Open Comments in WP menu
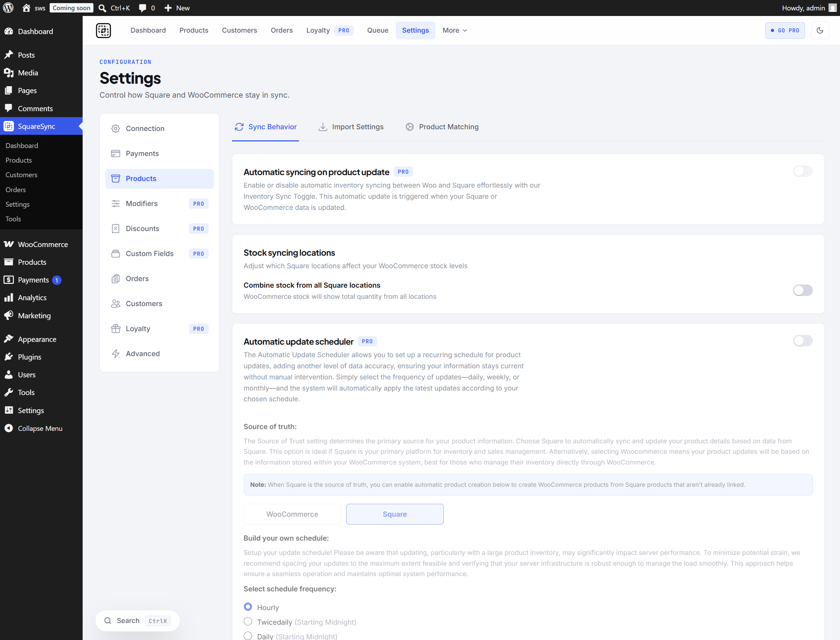The image size is (840, 640). coord(41,108)
